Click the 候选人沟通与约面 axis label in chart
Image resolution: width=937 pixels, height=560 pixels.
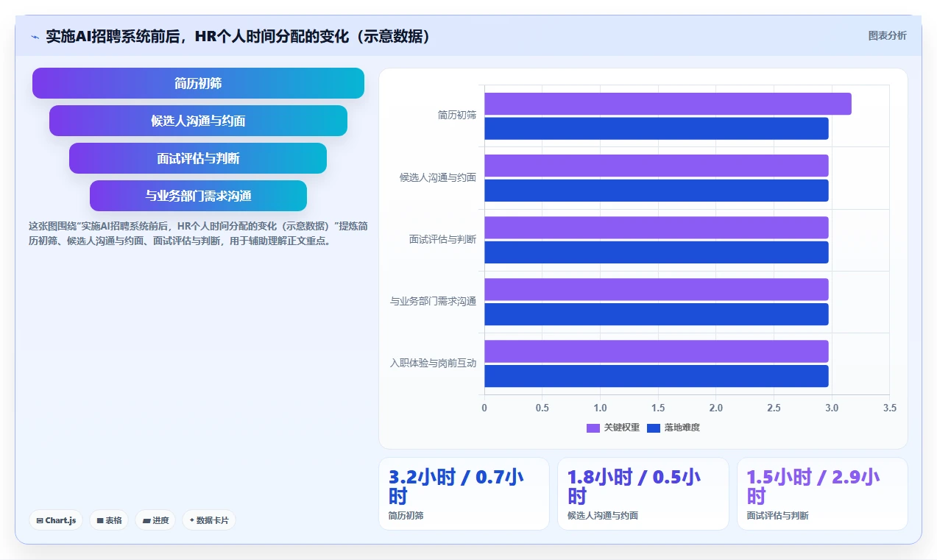pyautogui.click(x=438, y=177)
